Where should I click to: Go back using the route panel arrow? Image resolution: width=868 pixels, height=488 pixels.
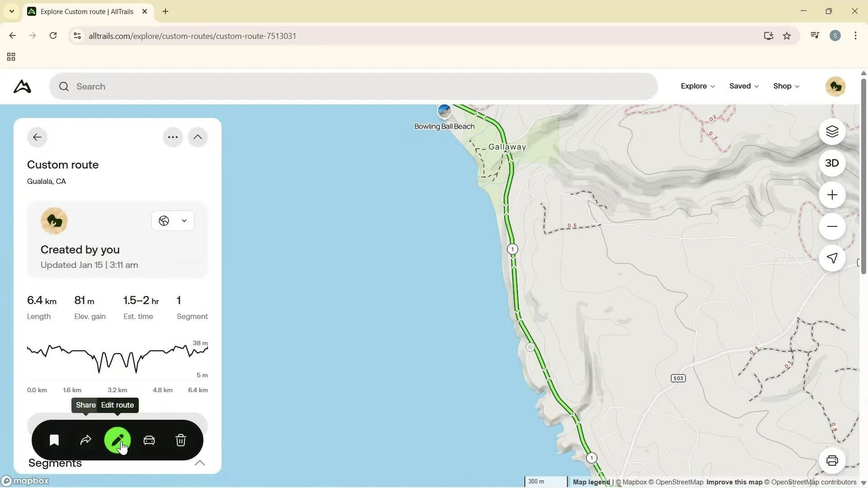point(37,137)
